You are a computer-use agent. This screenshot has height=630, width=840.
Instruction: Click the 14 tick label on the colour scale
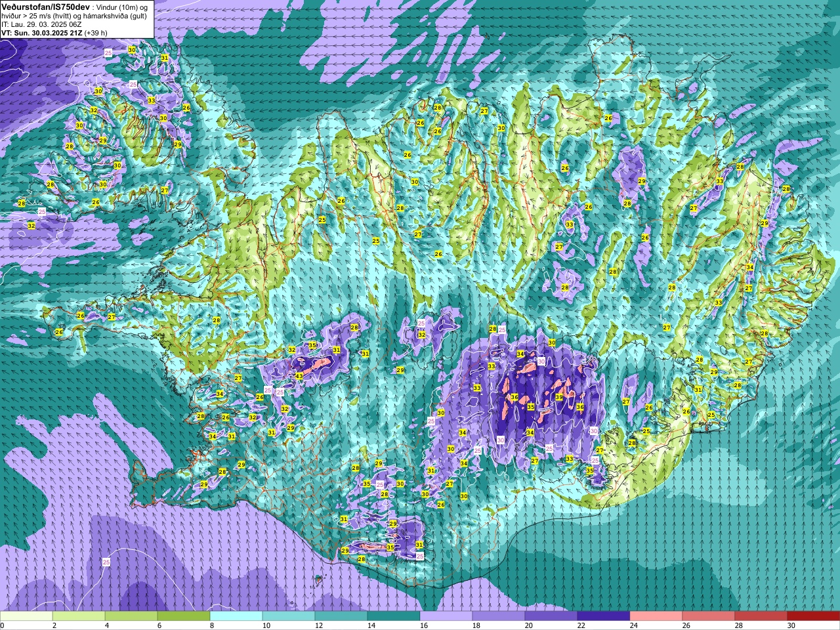click(371, 625)
